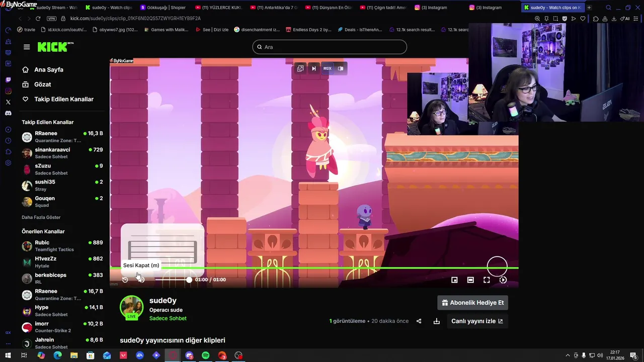Open sushi35 channel playing Stray

[x=62, y=186]
